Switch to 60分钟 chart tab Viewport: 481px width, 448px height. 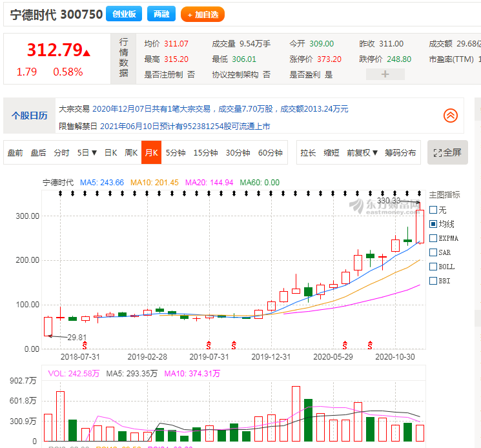tap(271, 153)
